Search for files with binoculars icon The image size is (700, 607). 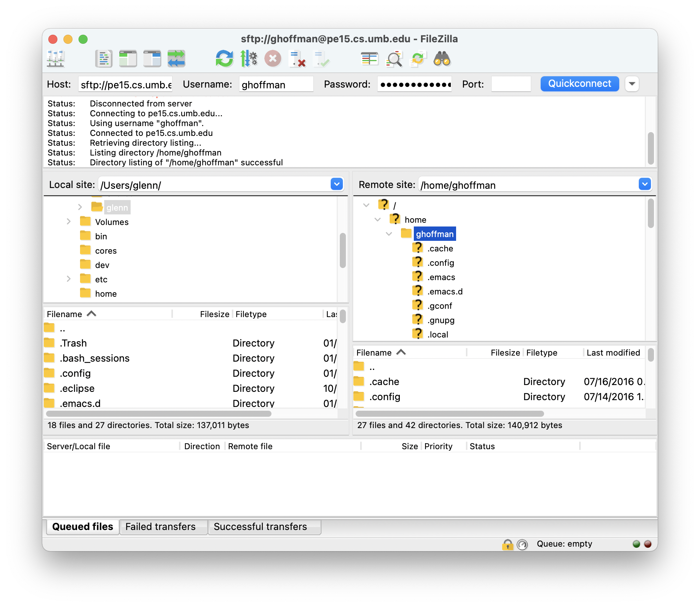tap(442, 59)
